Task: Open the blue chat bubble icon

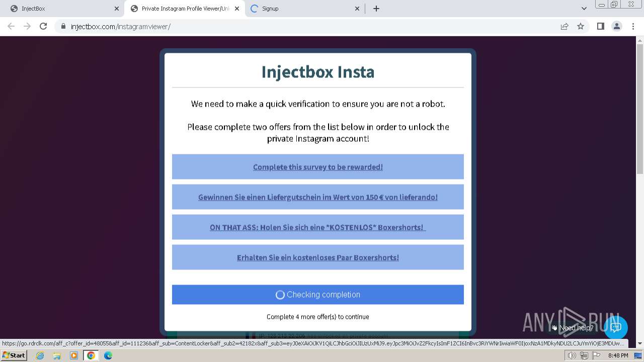Action: click(x=616, y=327)
